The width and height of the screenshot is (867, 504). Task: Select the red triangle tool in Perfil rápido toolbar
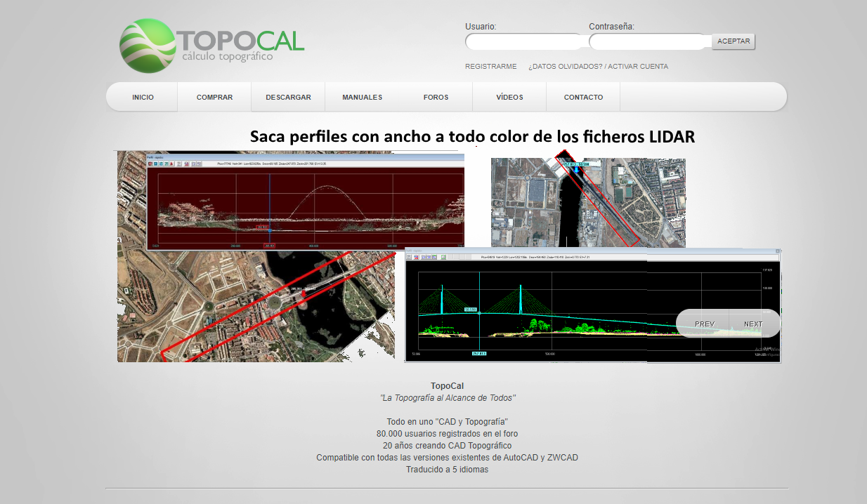point(171,164)
